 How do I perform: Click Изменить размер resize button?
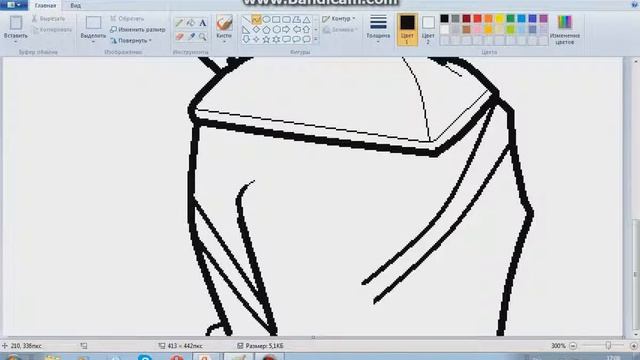click(x=138, y=29)
